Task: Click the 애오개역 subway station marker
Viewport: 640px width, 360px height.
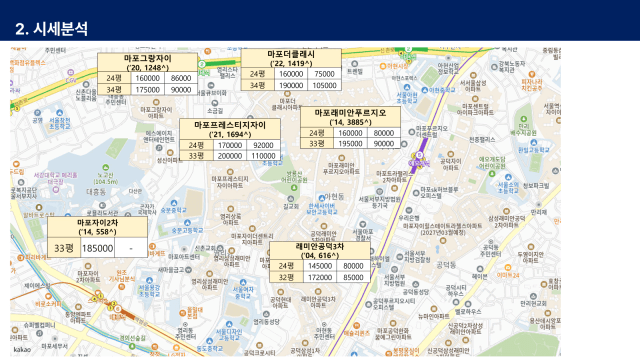Action: [x=419, y=155]
